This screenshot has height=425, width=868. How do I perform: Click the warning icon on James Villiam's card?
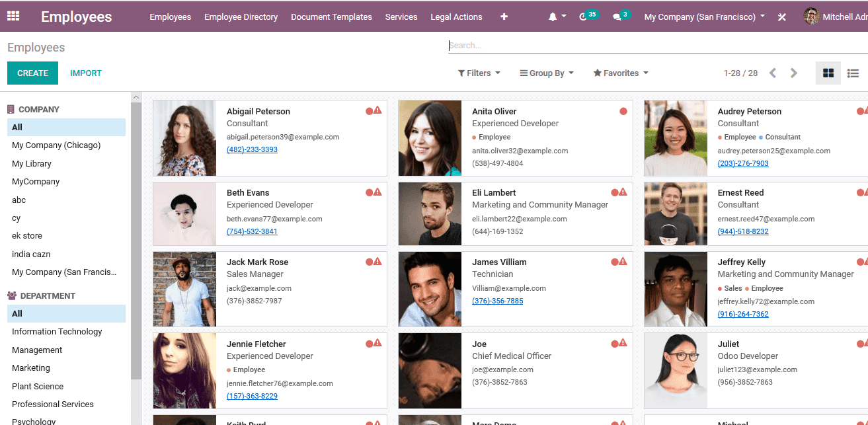[x=623, y=261]
